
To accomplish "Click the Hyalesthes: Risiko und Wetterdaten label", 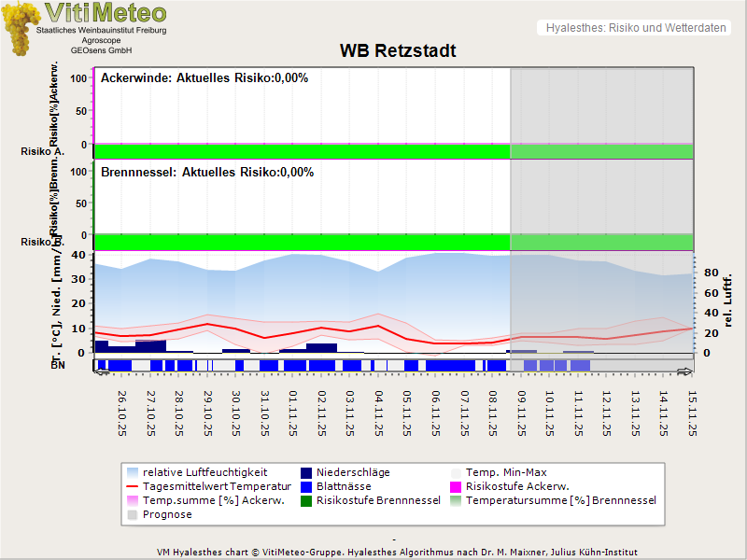I will [x=635, y=28].
